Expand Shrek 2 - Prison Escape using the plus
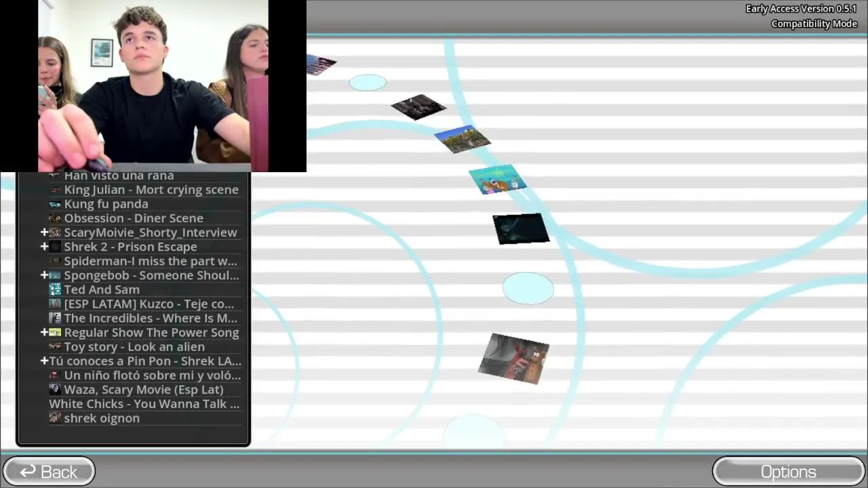 44,247
